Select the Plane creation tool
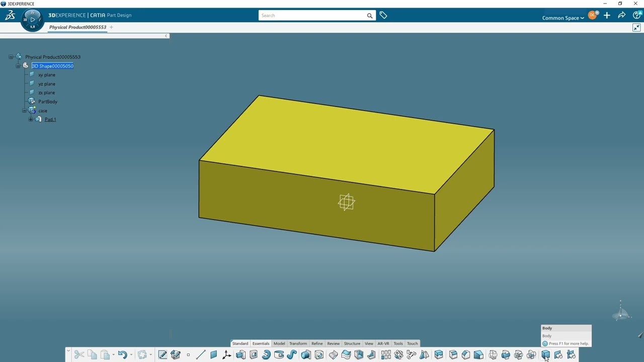644x362 pixels. coord(213,355)
